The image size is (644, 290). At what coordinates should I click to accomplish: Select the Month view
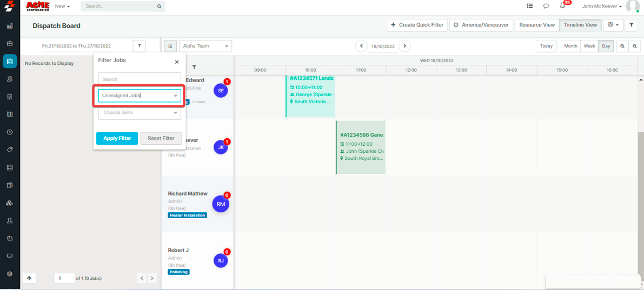pos(570,46)
